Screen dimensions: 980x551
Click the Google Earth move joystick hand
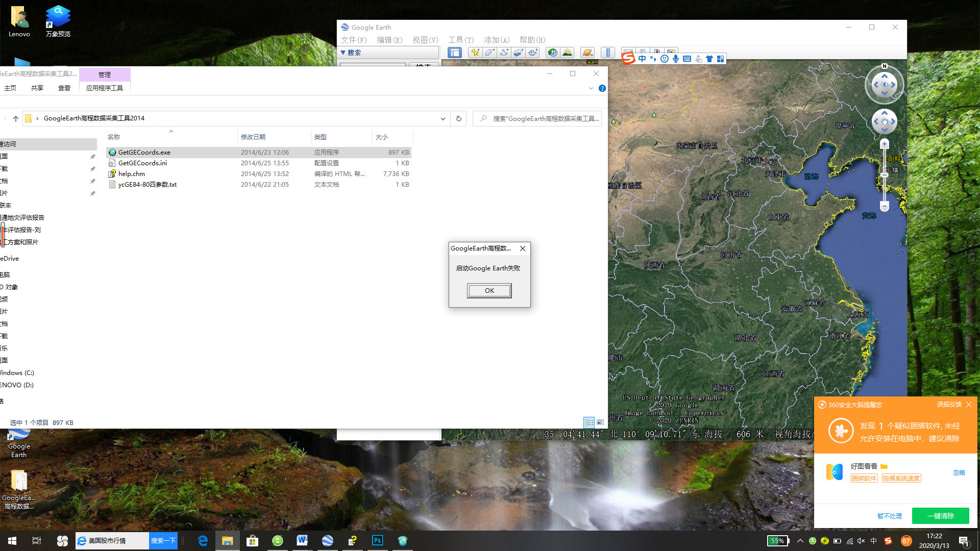pyautogui.click(x=885, y=121)
